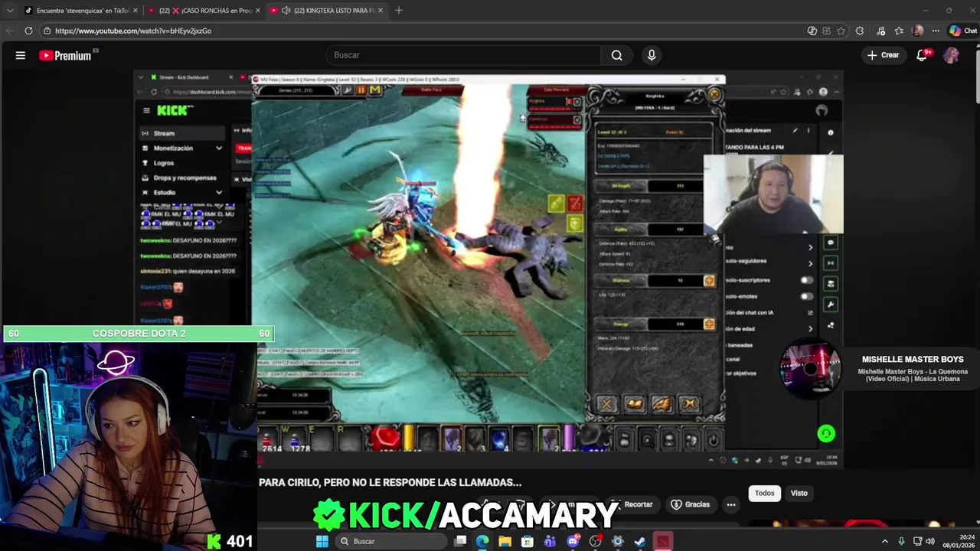Add a point to Stamina plus icon
Image resolution: width=980 pixels, height=551 pixels.
click(709, 281)
